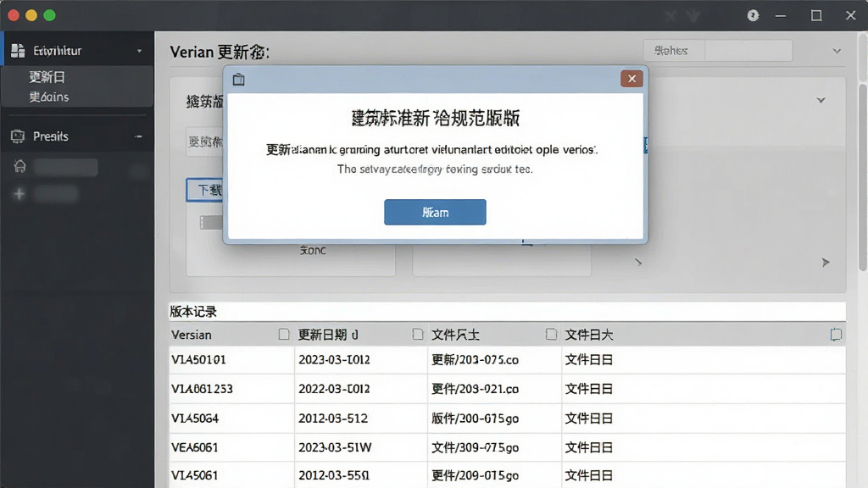Click the date cell 2023-03-51W
Viewport: 868px width, 488px height.
[335, 447]
